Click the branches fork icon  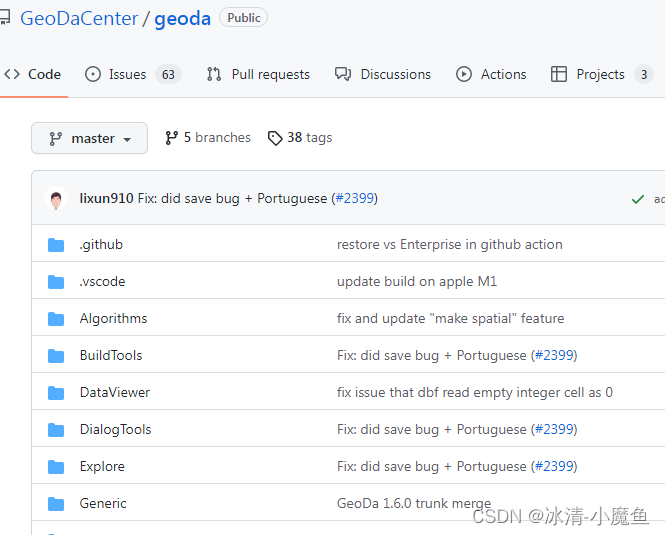pos(171,138)
